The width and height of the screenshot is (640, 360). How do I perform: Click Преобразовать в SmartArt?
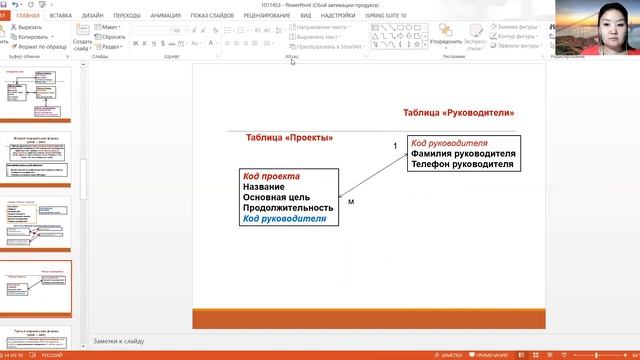326,47
